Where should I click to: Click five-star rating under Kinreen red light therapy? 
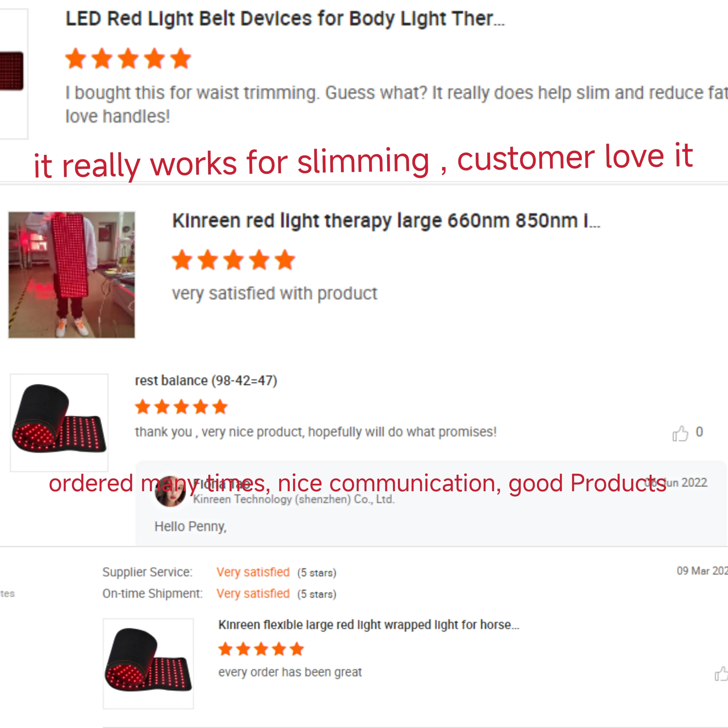pos(233,260)
